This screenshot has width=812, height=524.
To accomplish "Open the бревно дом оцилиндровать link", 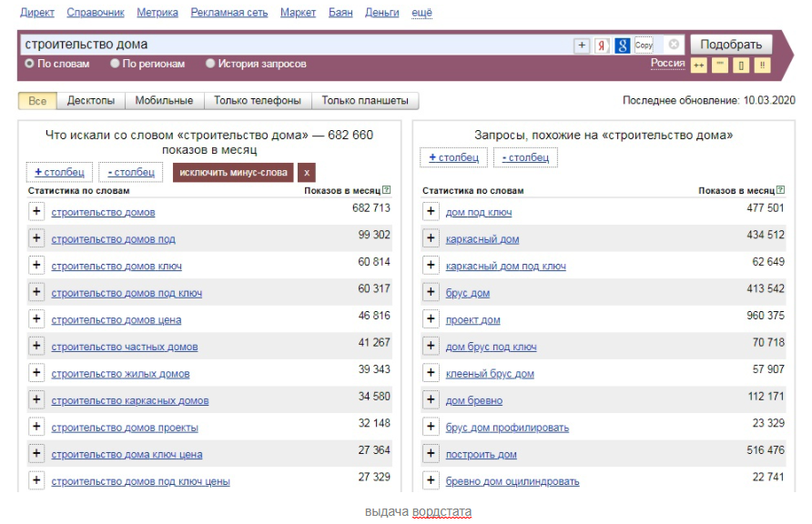I will pos(513,481).
